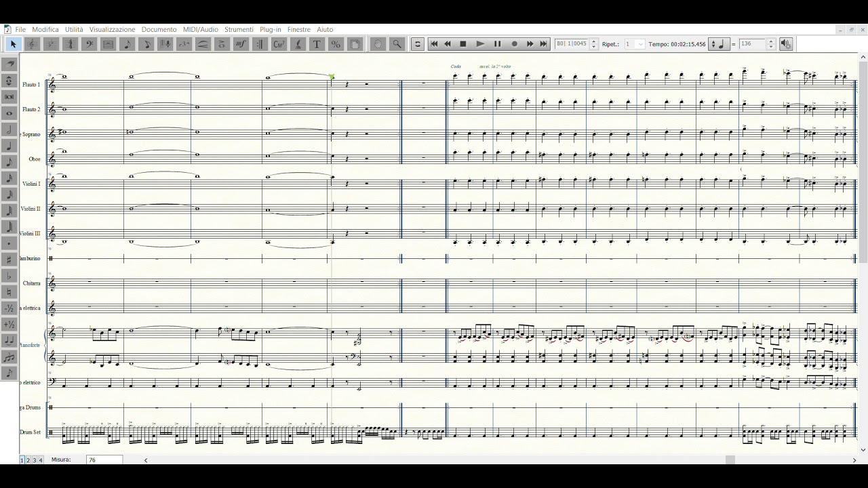Toggle the loop playback button
The width and height of the screenshot is (868, 488).
[418, 44]
